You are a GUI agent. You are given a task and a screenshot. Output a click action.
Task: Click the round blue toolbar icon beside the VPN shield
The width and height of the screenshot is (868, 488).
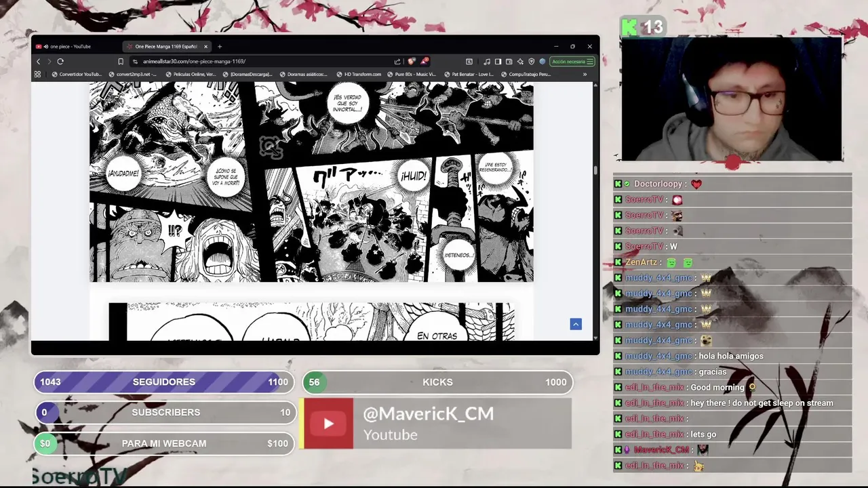click(x=542, y=62)
